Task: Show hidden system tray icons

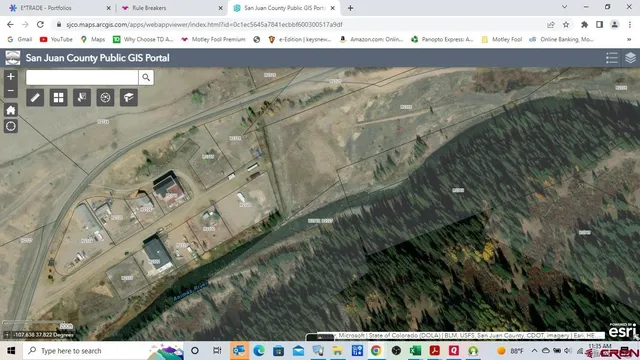Action: click(534, 351)
